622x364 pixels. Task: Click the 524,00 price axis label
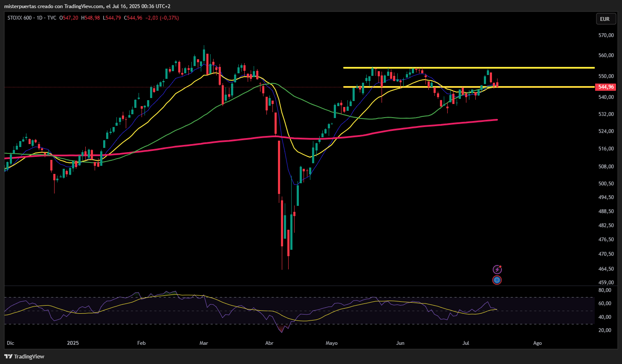point(606,131)
